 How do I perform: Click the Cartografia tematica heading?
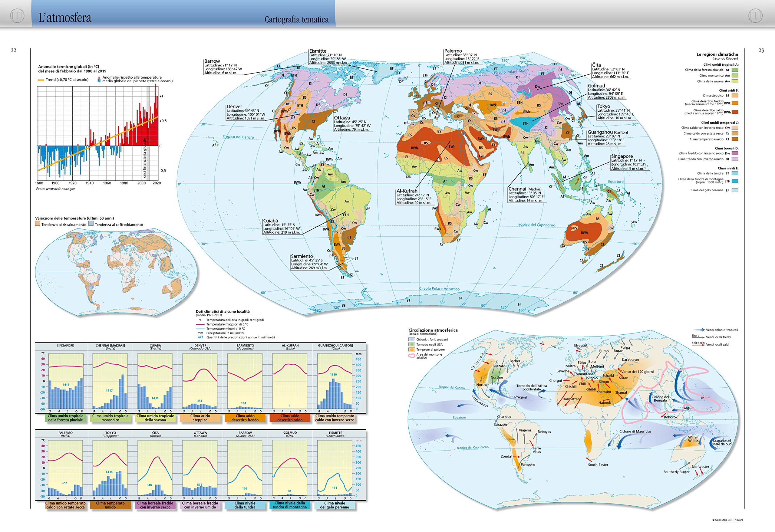296,20
